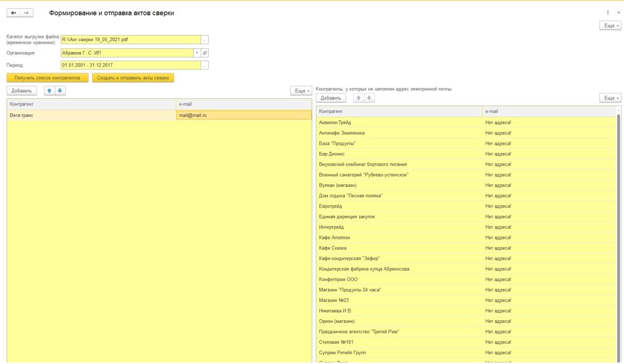
Task: Click the mail@mail.ru e-mail cell
Action: click(x=243, y=115)
